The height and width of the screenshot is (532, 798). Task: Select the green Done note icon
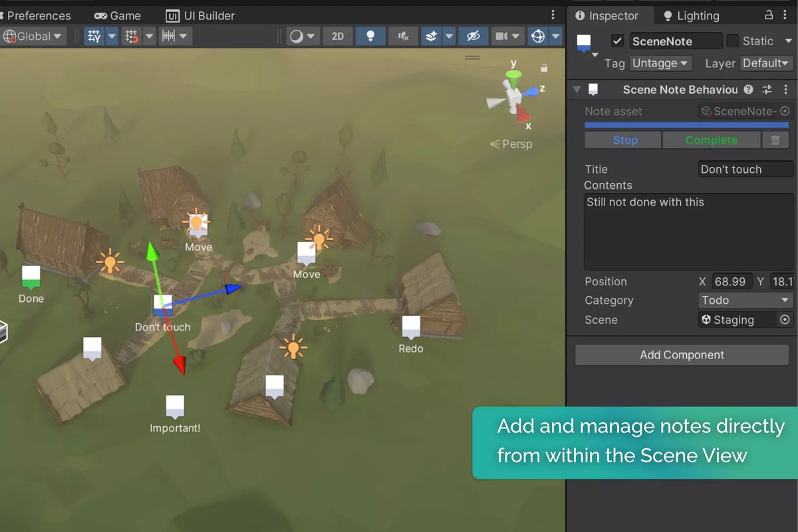point(31,276)
